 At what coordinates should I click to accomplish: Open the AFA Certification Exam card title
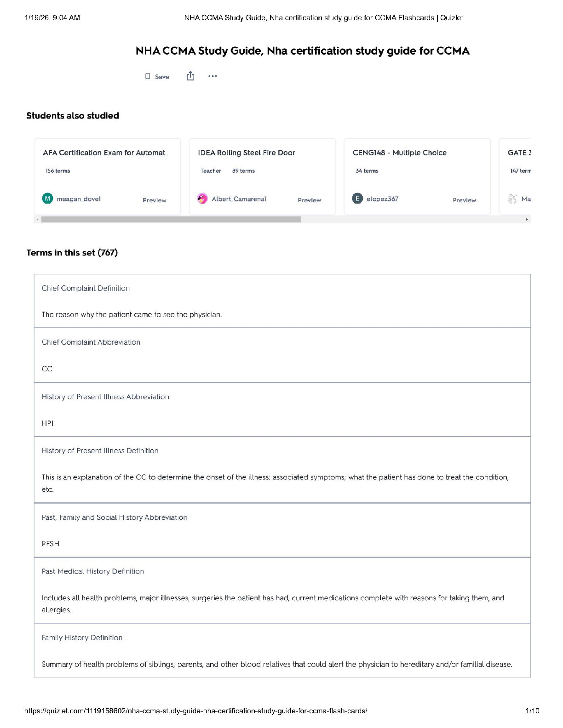pyautogui.click(x=106, y=153)
